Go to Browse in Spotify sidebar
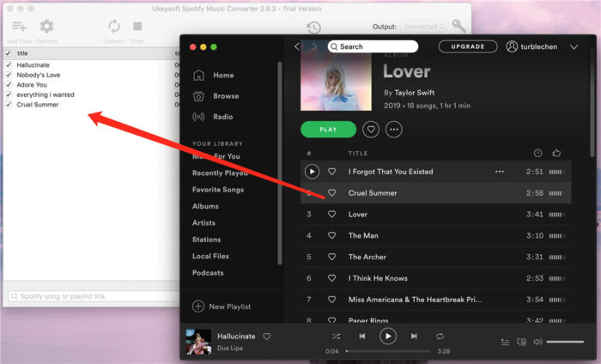This screenshot has width=601, height=364. pos(225,96)
